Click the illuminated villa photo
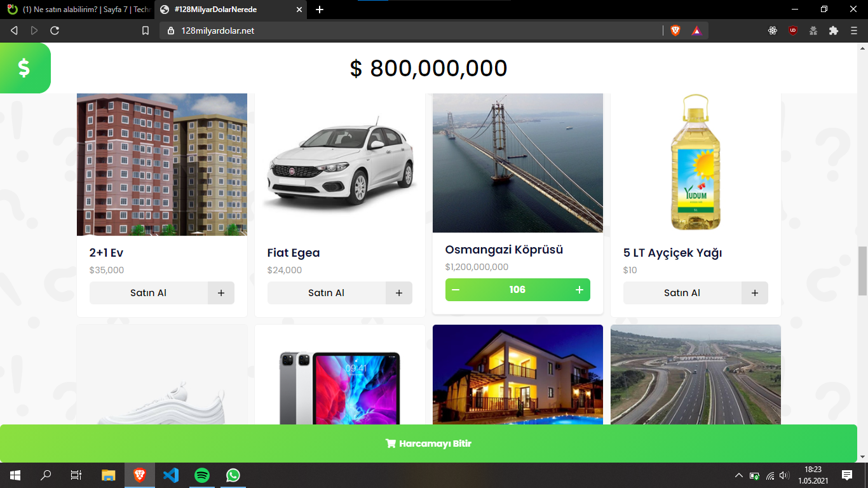The width and height of the screenshot is (868, 488). 518,375
